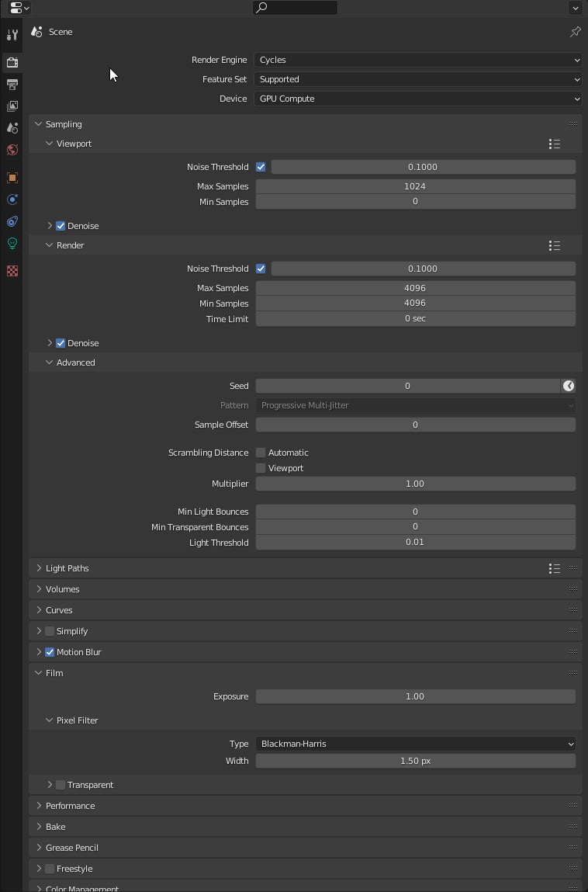Collapse the Film panel

pos(39,673)
